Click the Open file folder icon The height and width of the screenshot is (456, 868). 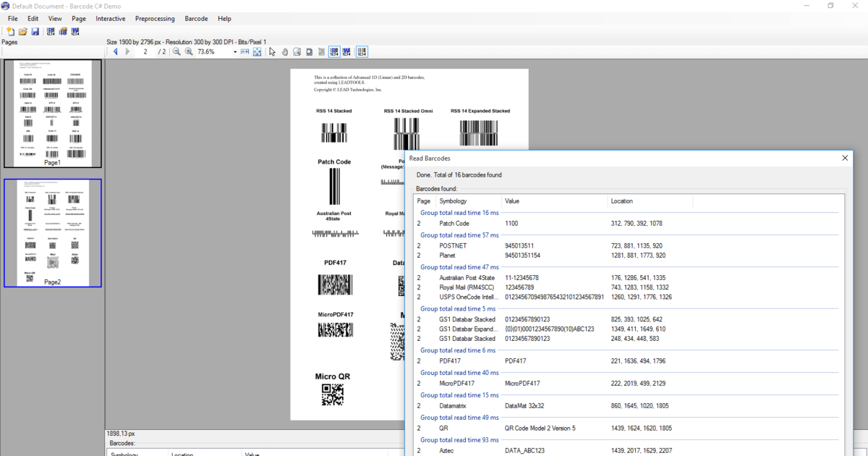[22, 32]
